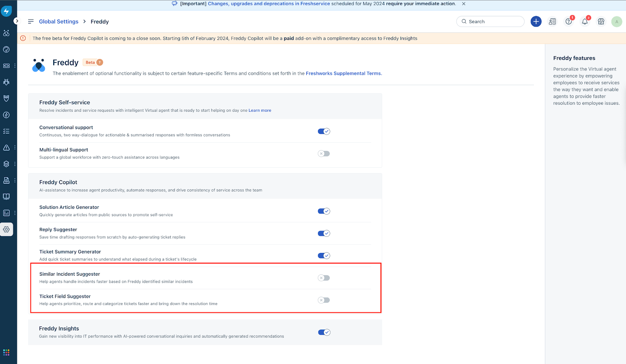Open the three-dot submenu beside the printer-style icon
This screenshot has height=364, width=626.
coord(15,180)
